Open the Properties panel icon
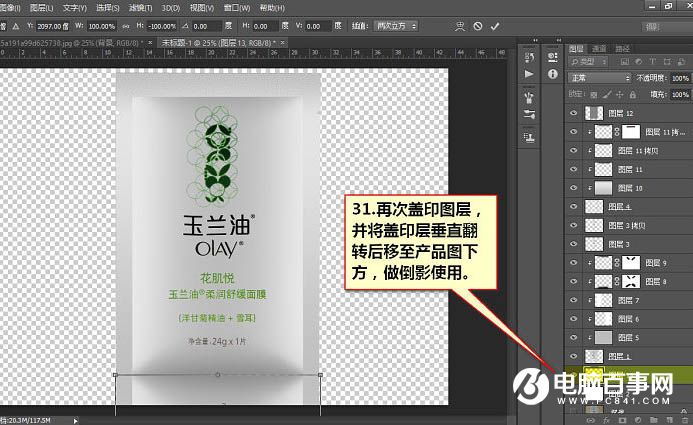The height and width of the screenshot is (425, 693). 552,57
